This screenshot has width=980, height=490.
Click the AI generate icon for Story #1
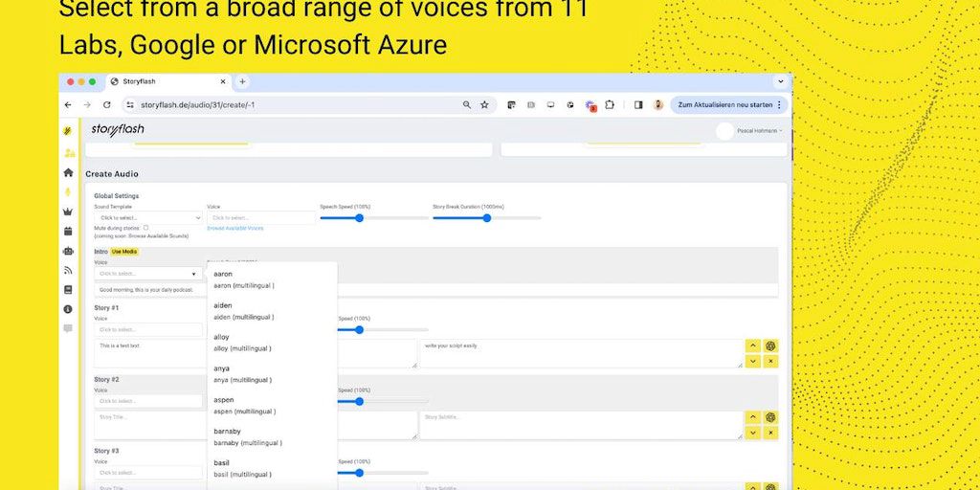click(x=770, y=345)
